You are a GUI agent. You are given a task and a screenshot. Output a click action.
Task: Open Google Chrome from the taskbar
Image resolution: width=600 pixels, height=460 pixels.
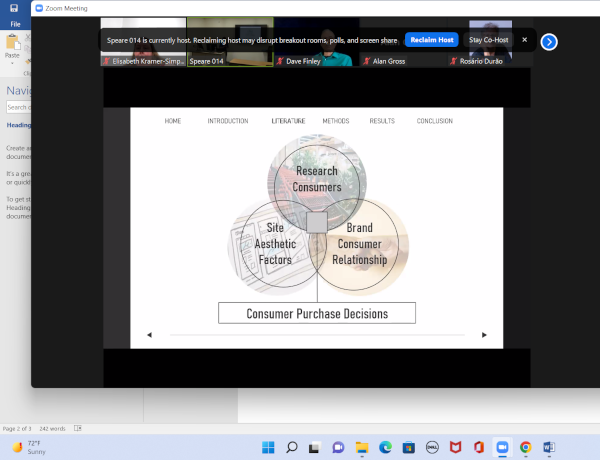[x=525, y=447]
